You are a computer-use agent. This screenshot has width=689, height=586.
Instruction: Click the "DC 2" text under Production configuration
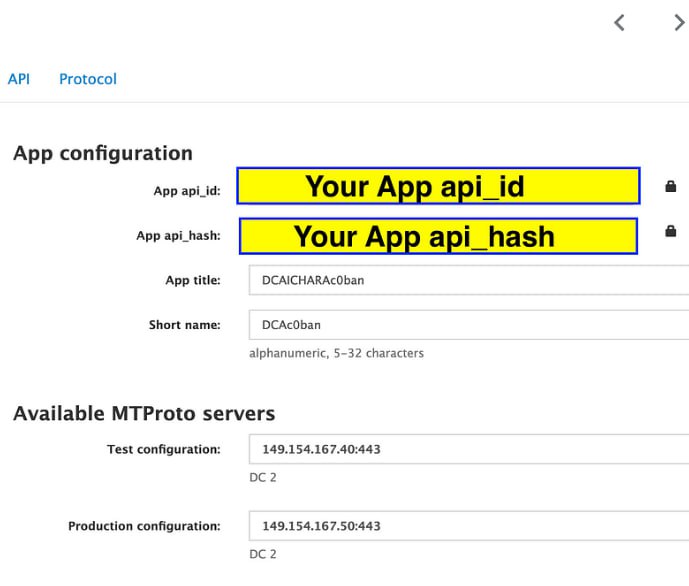263,554
